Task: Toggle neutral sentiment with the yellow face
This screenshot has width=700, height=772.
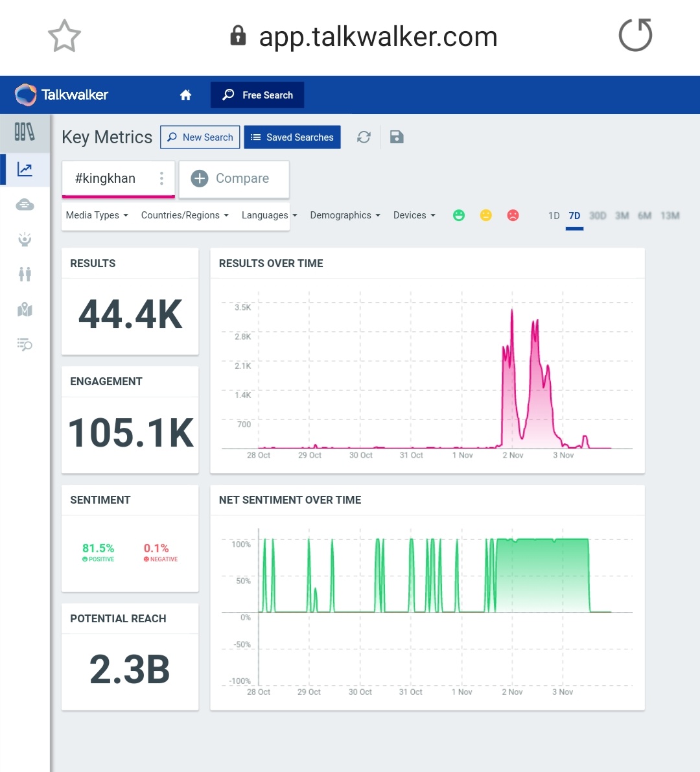Action: pos(486,215)
